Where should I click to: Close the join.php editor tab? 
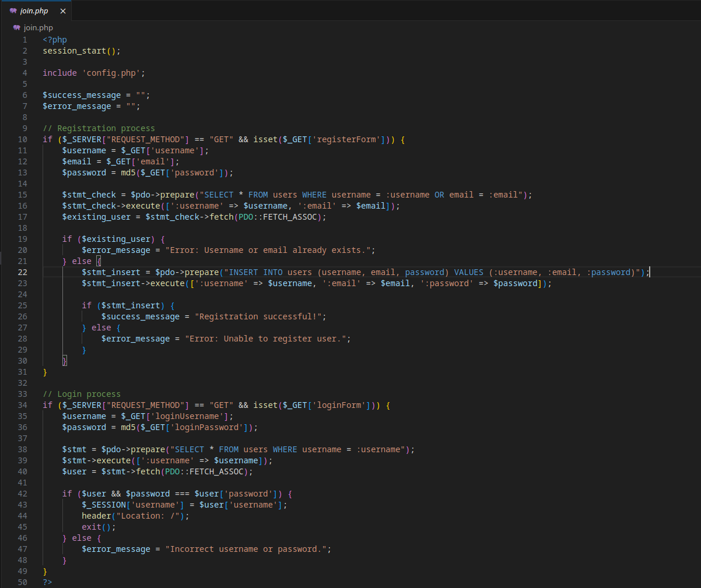tap(63, 11)
